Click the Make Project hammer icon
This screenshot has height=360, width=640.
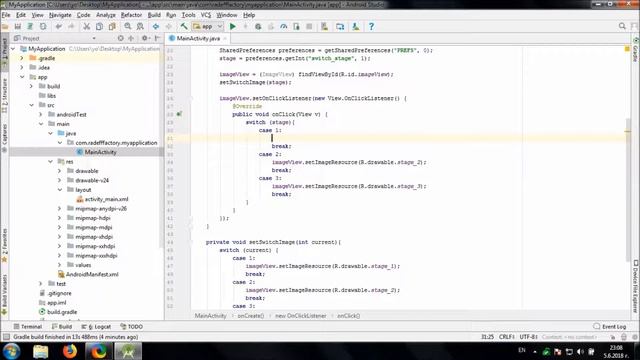click(184, 27)
